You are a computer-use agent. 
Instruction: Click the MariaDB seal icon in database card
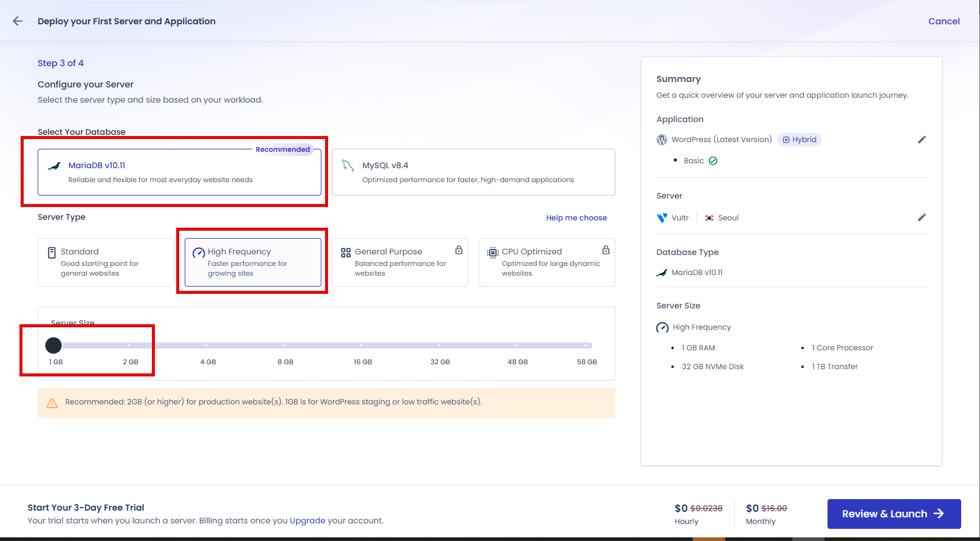(x=54, y=166)
